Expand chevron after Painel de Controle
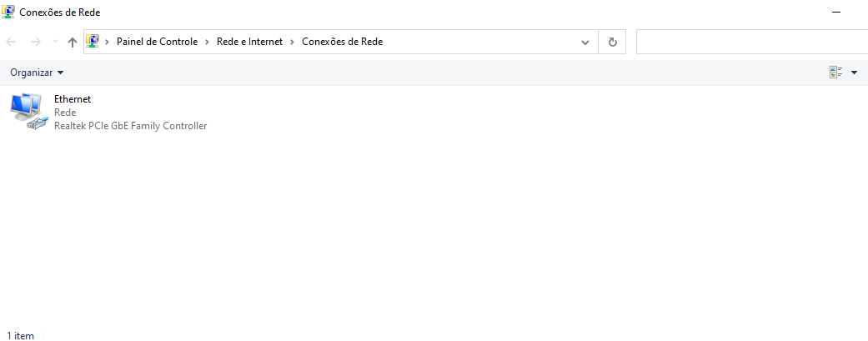 pyautogui.click(x=207, y=42)
